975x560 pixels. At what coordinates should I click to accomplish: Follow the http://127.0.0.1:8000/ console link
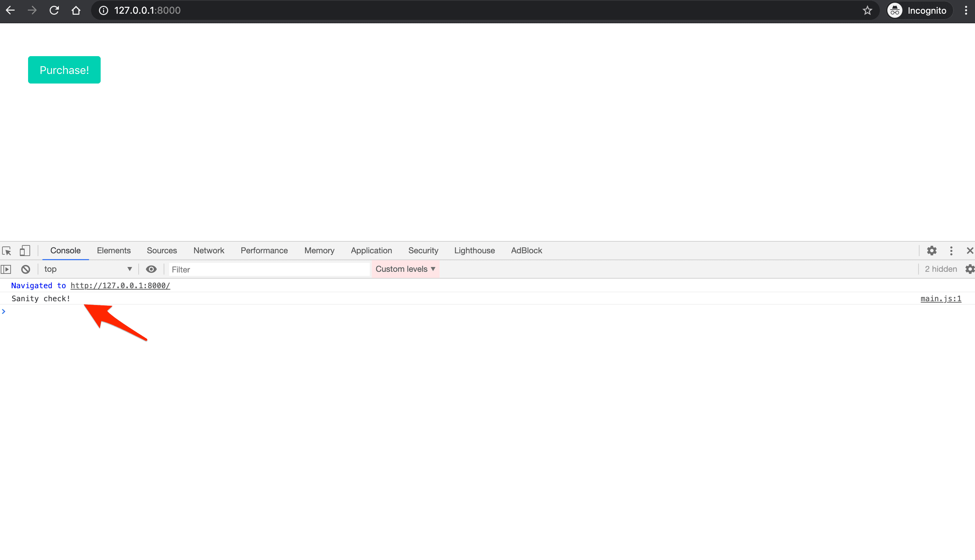click(121, 286)
